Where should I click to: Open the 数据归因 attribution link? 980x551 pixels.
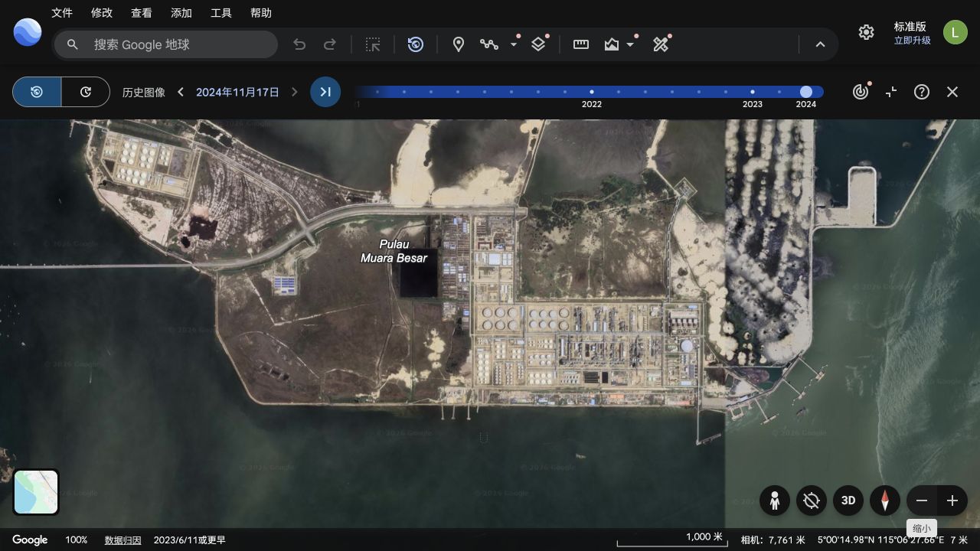[123, 540]
